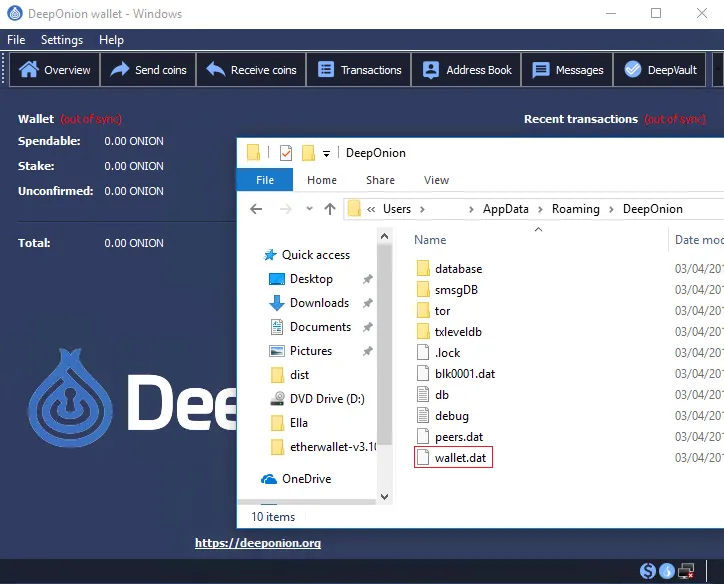Click the navigation pane scroll down arrow
This screenshot has width=724, height=584.
click(384, 497)
